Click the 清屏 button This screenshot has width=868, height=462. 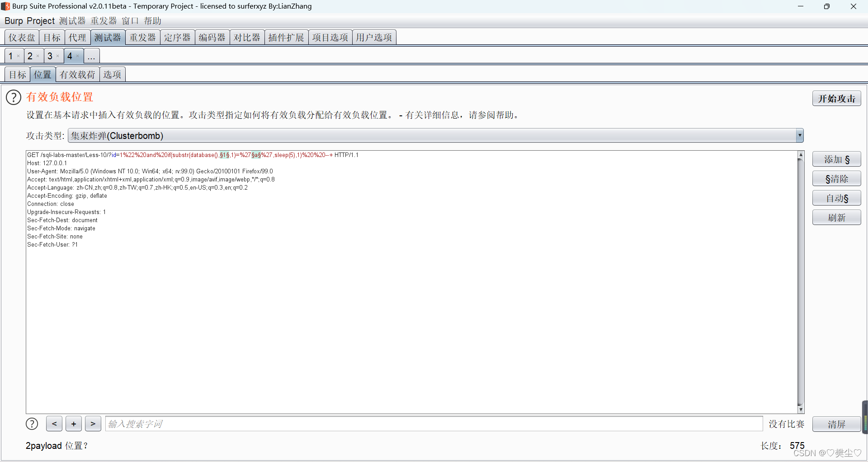(x=836, y=424)
